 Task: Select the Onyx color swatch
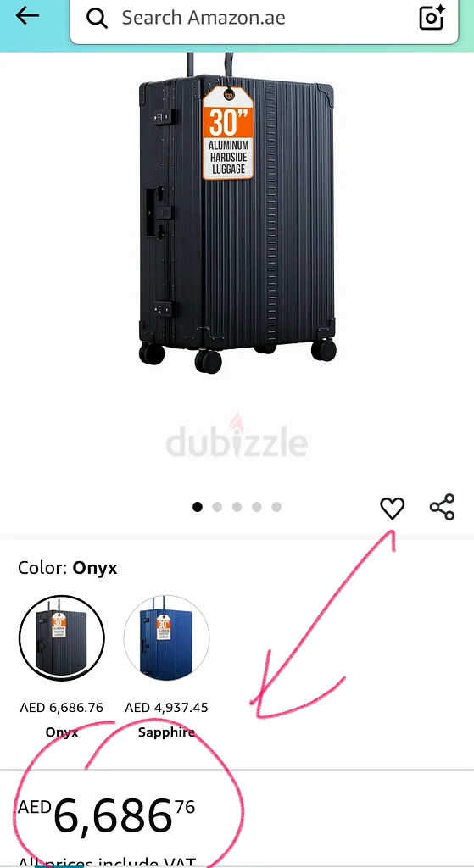point(61,638)
